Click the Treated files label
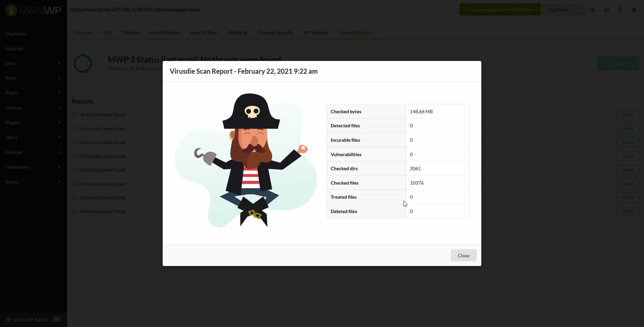Screen dimensions: 644x327 (343, 197)
